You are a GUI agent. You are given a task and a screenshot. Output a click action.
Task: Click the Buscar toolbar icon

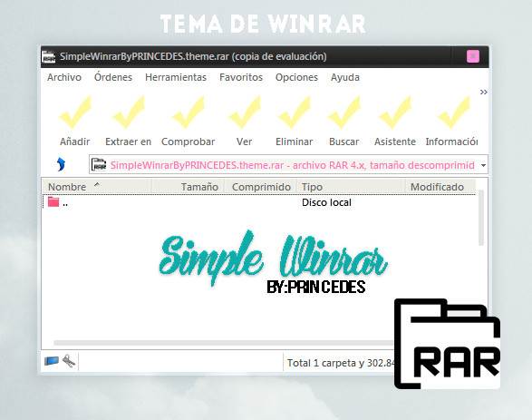click(344, 112)
